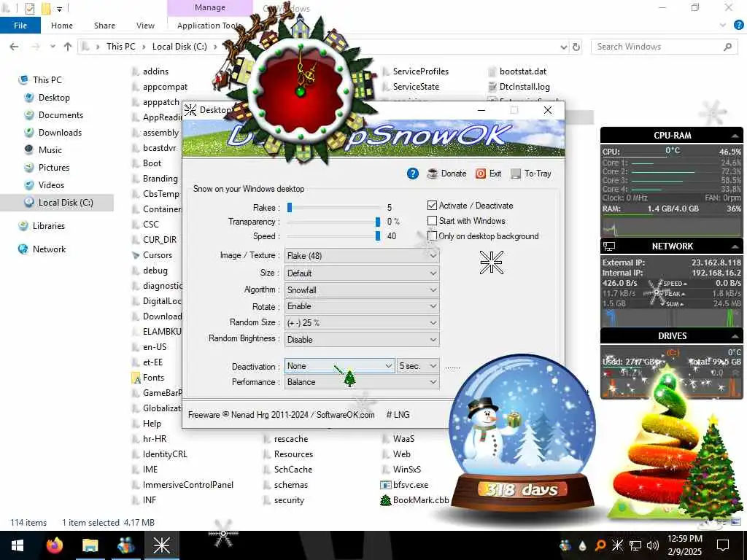Viewport: 747px width, 560px height.
Task: Open the File tab in Explorer
Action: pyautogui.click(x=20, y=26)
